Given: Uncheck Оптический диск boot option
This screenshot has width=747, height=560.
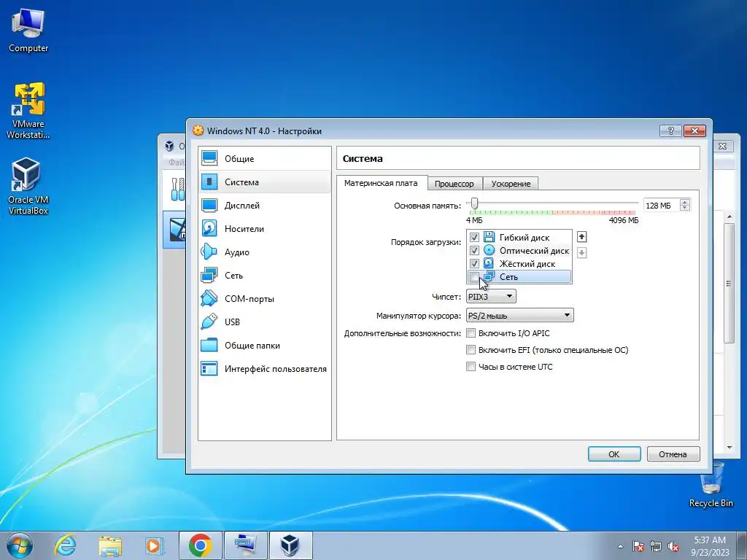Looking at the screenshot, I should click(474, 251).
